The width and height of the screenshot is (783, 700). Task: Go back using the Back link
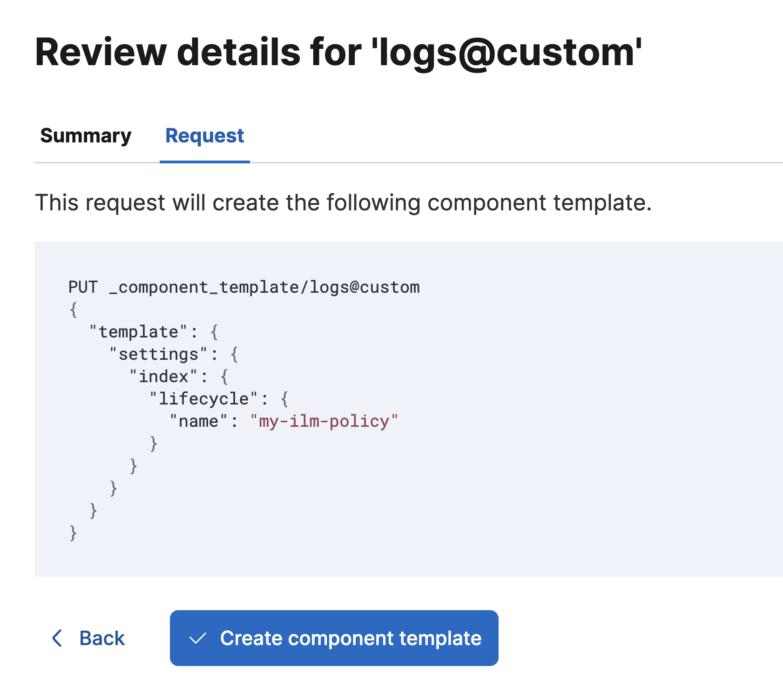[x=102, y=638]
